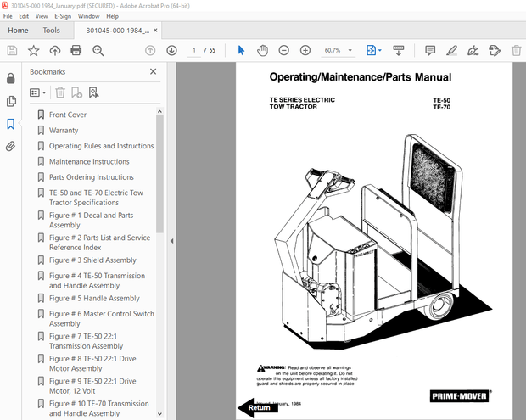526x420 pixels.
Task: Open the find text magnifier tool
Action: 98,51
